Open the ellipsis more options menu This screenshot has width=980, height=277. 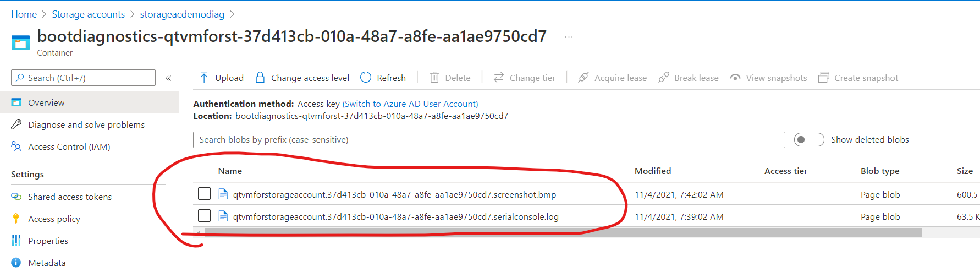coord(569,37)
